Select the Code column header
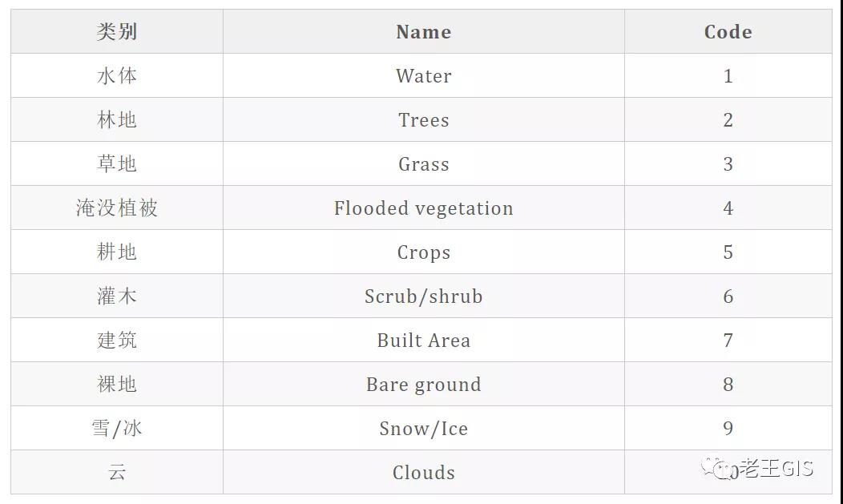The height and width of the screenshot is (504, 843). click(x=728, y=32)
